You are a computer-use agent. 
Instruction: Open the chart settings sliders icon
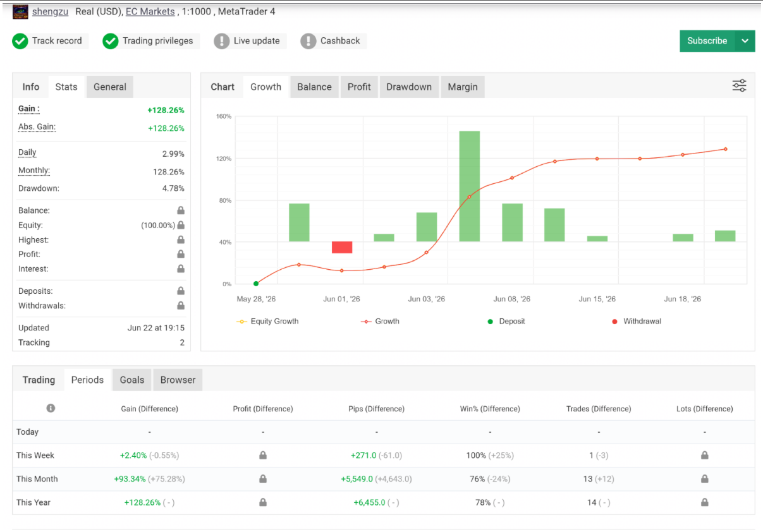pyautogui.click(x=739, y=86)
